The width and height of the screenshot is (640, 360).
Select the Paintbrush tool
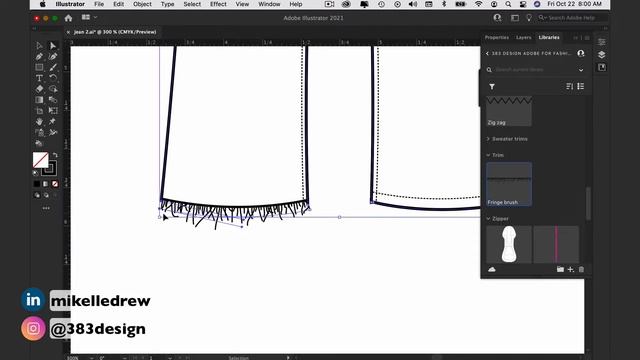(53, 67)
